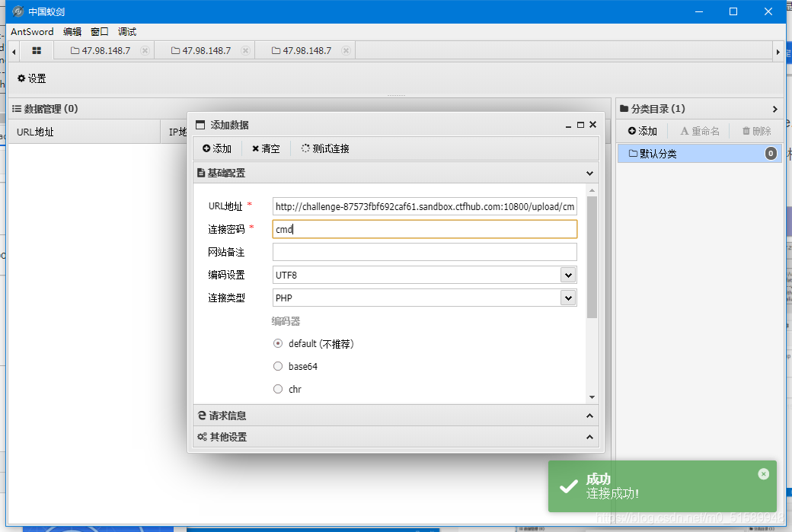This screenshot has width=792, height=532.
Task: Dismiss the 连接成功 success notification
Action: (763, 473)
